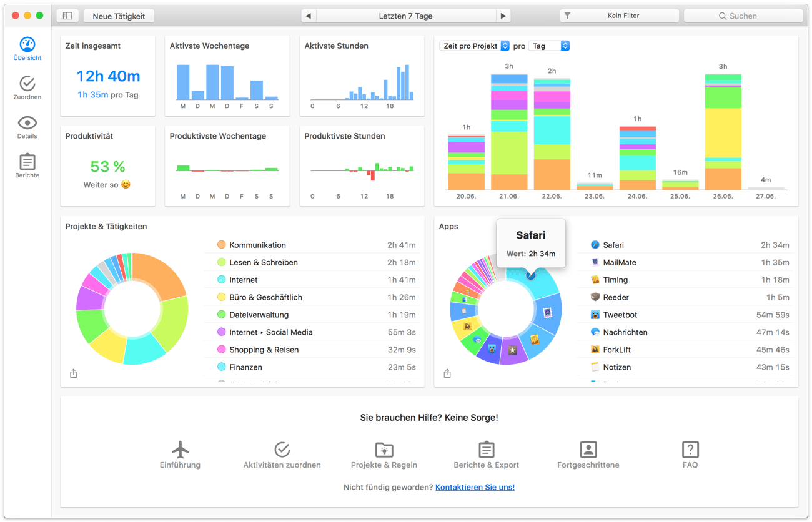
Task: Open the Übersicht sidebar section
Action: tap(27, 49)
